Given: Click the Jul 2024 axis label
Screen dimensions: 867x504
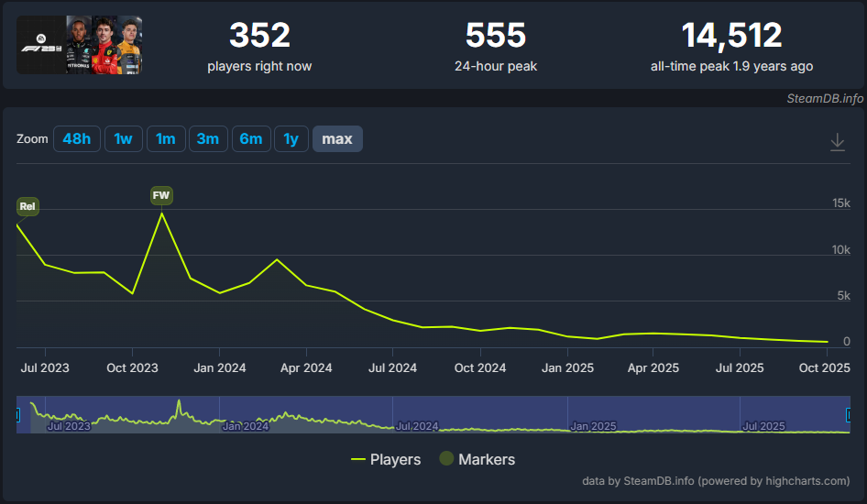Looking at the screenshot, I should (392, 368).
